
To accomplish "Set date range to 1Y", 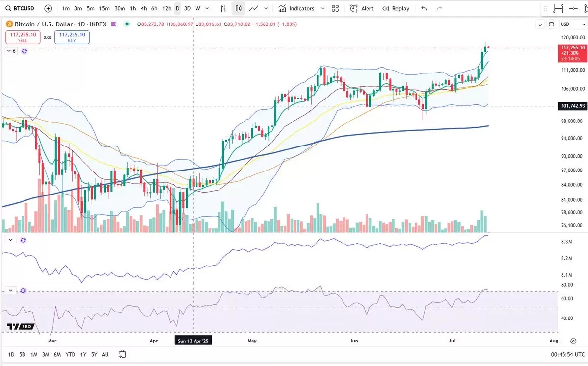I will pyautogui.click(x=83, y=354).
